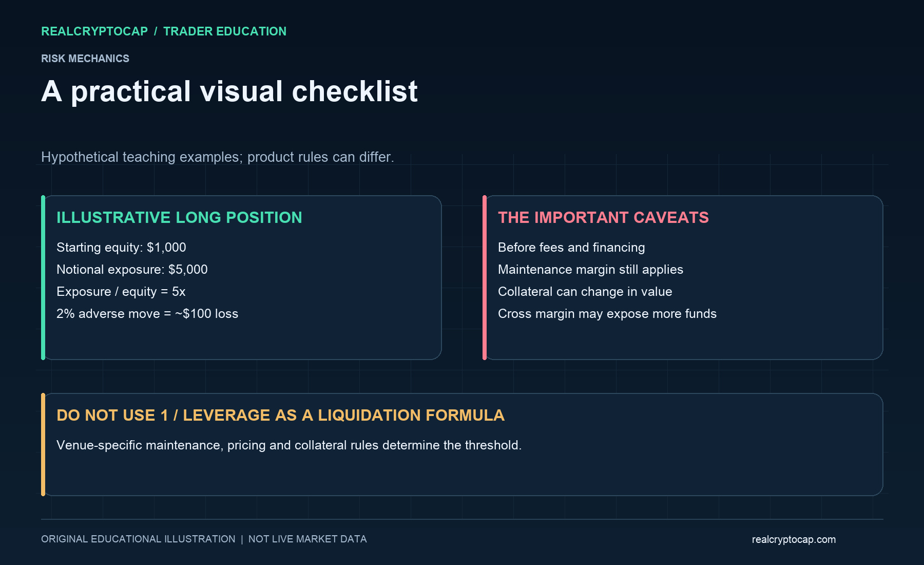Click THE IMPORTANT CAVEATS heading
This screenshot has height=565, width=924.
tap(603, 218)
